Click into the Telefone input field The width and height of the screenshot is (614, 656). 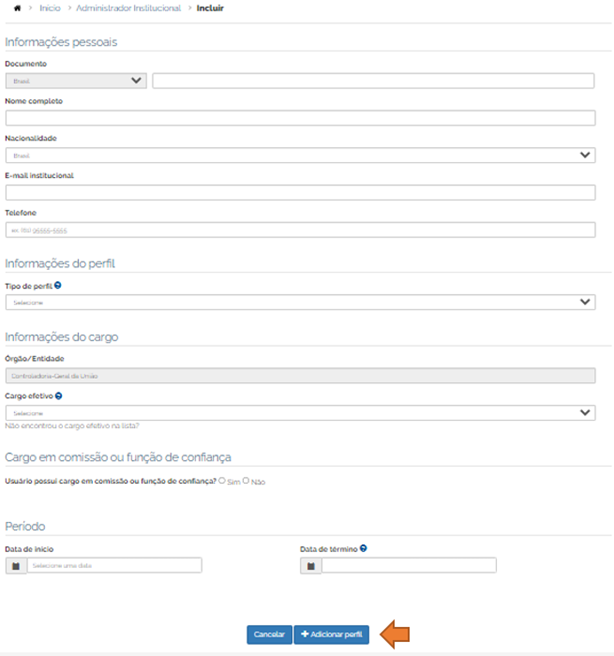point(300,229)
